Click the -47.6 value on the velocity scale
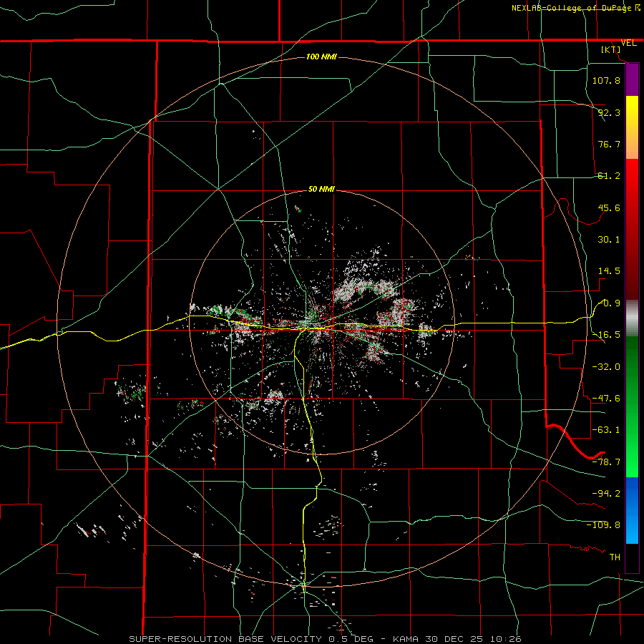 (606, 399)
